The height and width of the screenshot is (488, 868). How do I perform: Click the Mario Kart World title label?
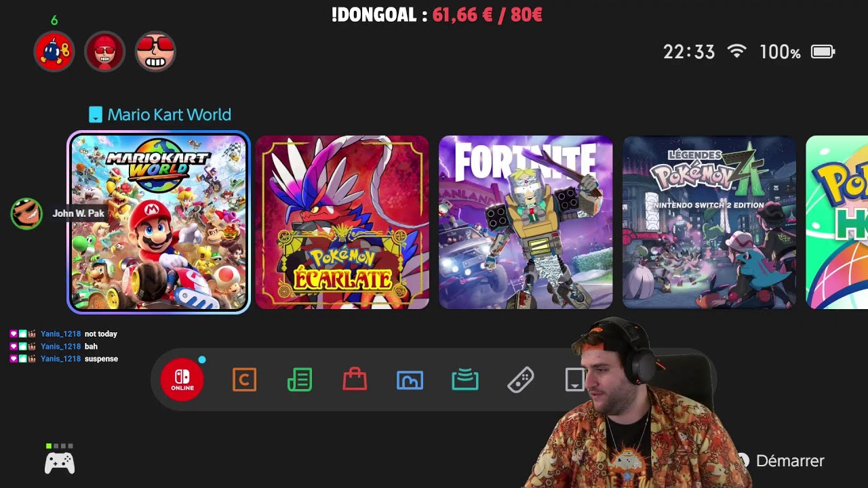coord(169,115)
